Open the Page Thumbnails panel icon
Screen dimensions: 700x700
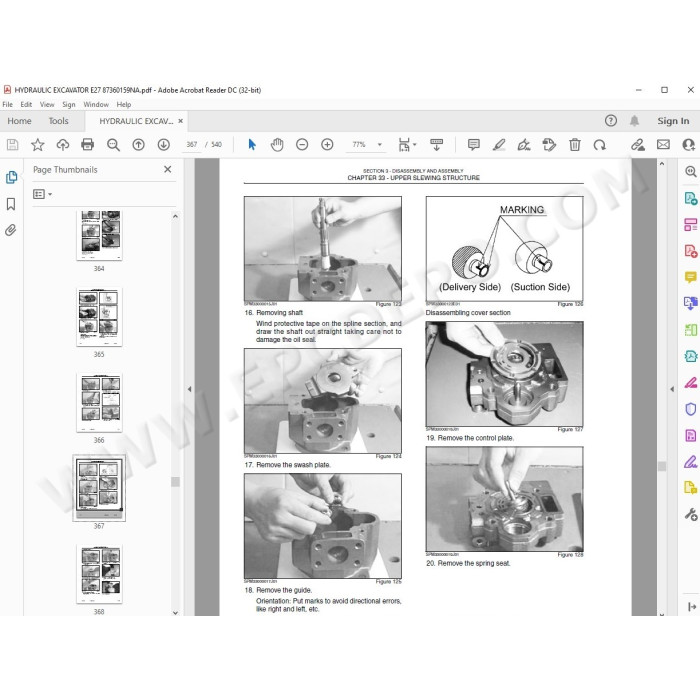pos(11,177)
